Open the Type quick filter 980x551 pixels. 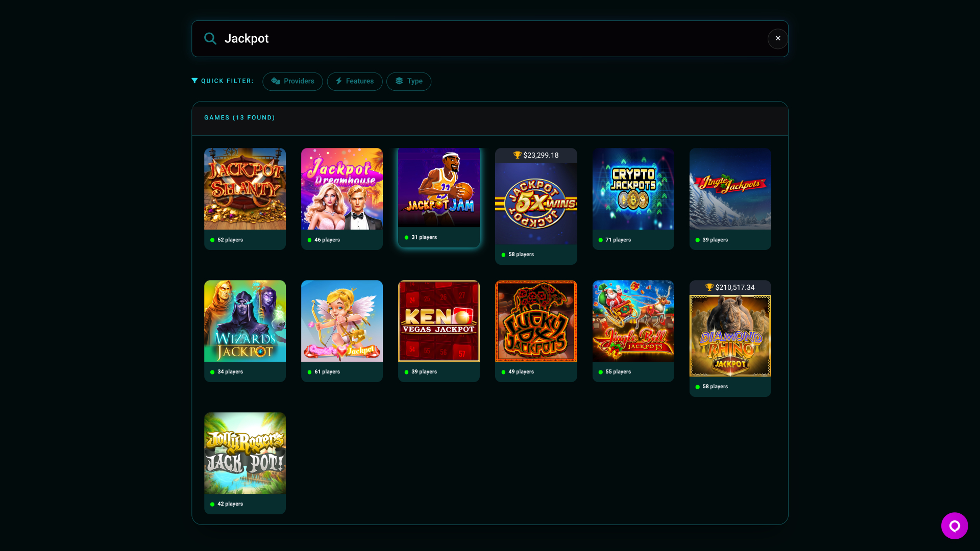409,81
